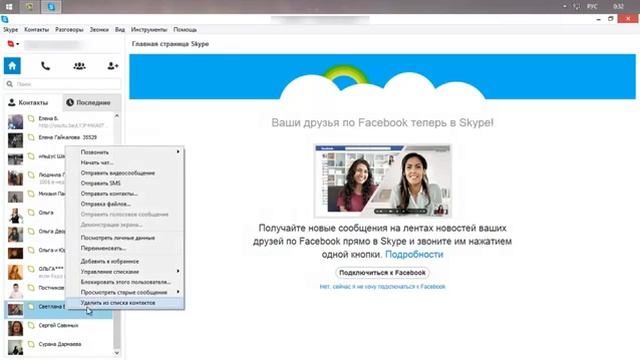The height and width of the screenshot is (360, 640).
Task: Select contact Елена Б.
Action: (x=59, y=121)
